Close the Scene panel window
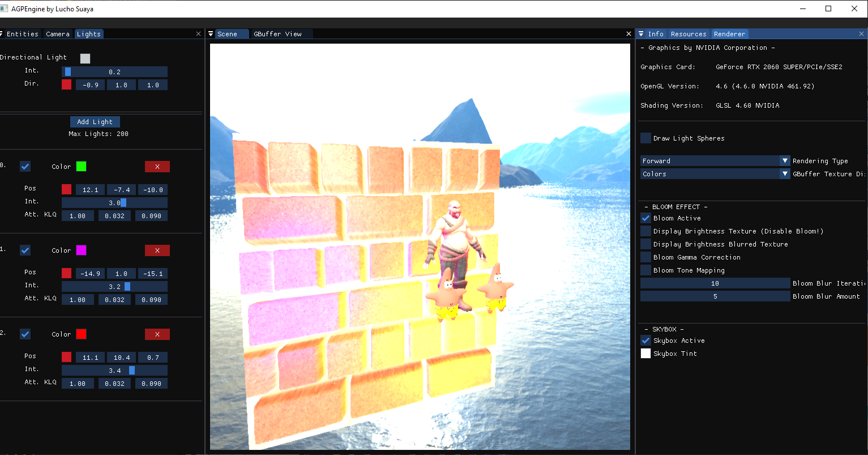 click(x=628, y=34)
